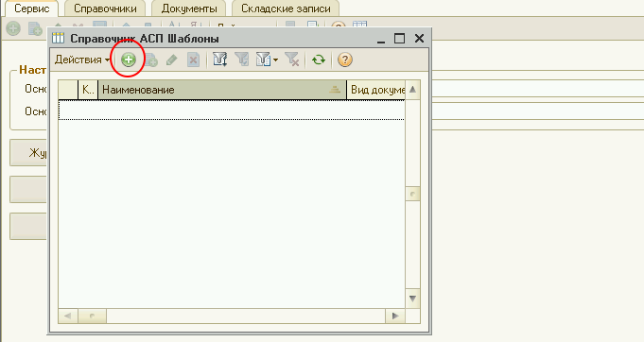The width and height of the screenshot is (644, 342).
Task: Open the Действия dropdown menu
Action: pos(82,60)
